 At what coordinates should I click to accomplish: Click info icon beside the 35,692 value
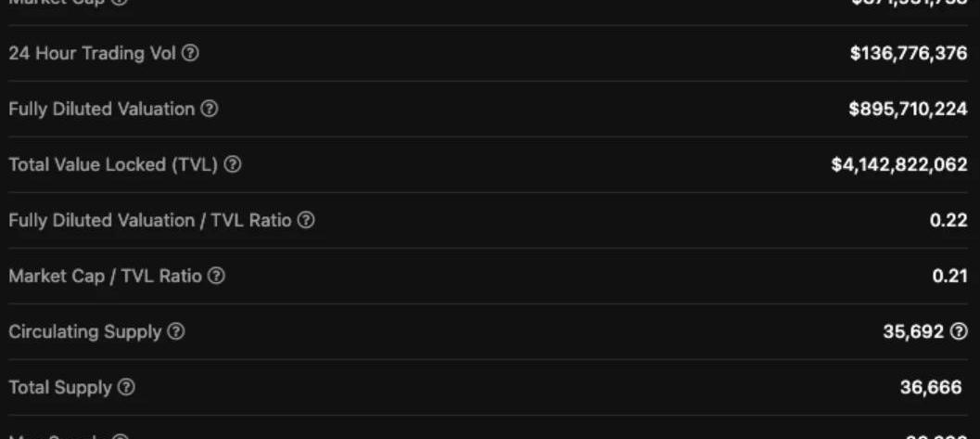[x=959, y=332]
